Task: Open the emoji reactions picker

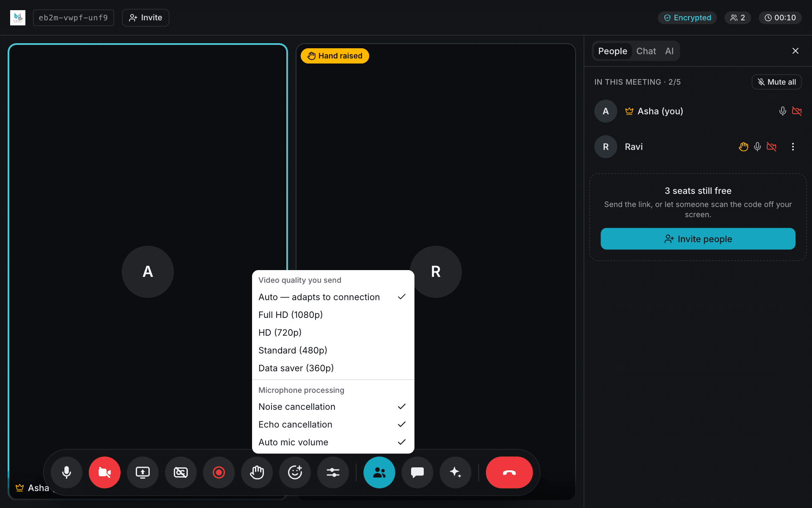Action: tap(295, 472)
